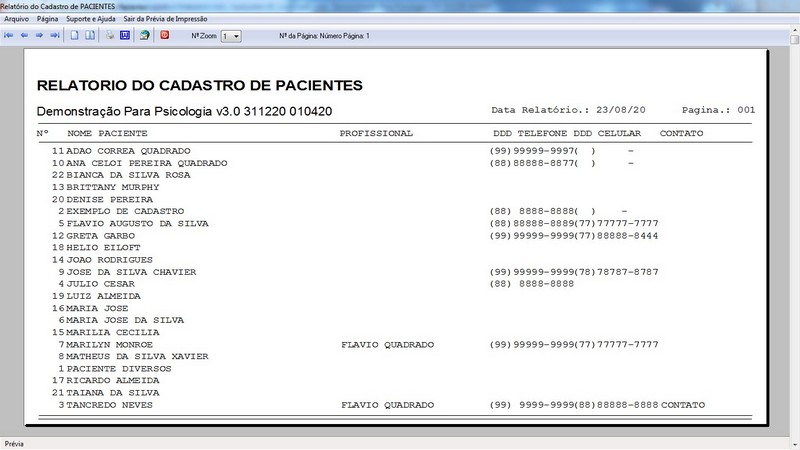This screenshot has height=450, width=800.
Task: Select patient row EXEMPLO DE CADASTRO
Action: (343, 211)
